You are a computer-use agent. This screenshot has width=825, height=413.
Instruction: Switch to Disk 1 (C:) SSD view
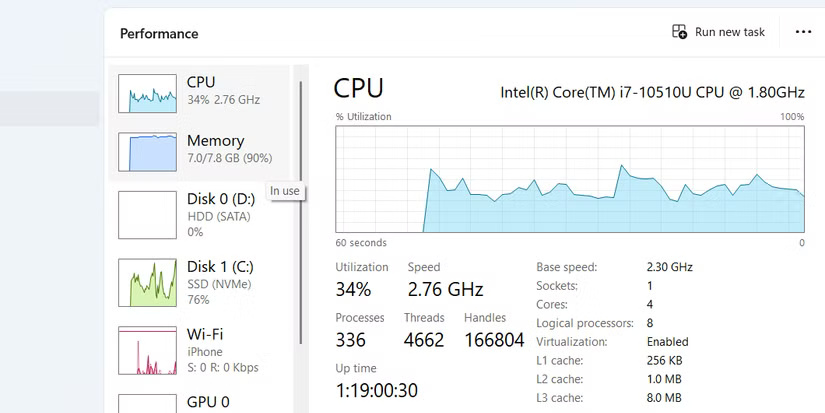click(x=222, y=282)
